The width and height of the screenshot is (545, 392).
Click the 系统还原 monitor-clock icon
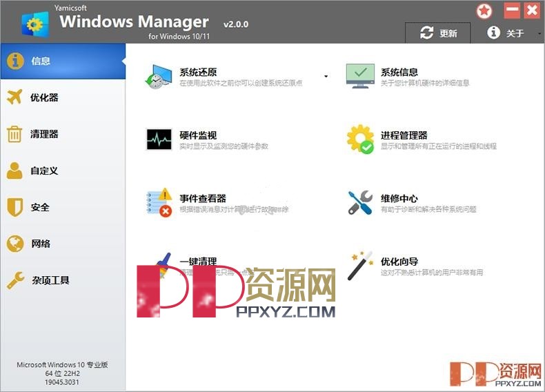pos(159,77)
